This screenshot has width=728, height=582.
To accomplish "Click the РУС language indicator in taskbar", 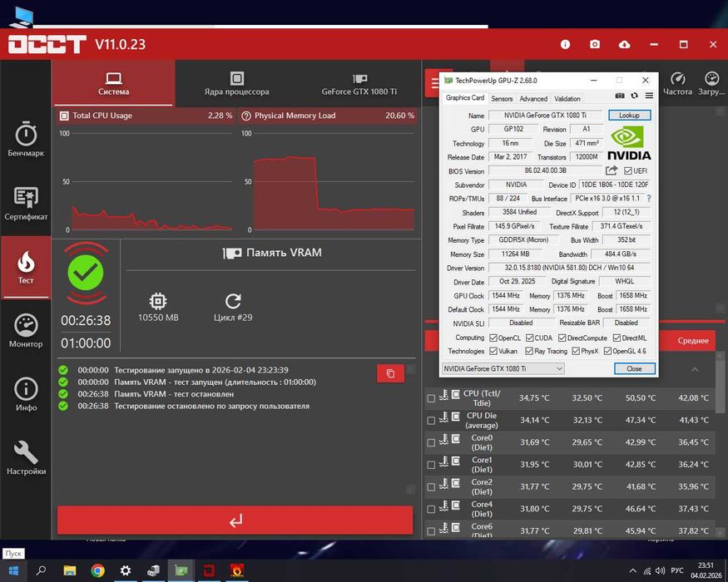I will 677,570.
